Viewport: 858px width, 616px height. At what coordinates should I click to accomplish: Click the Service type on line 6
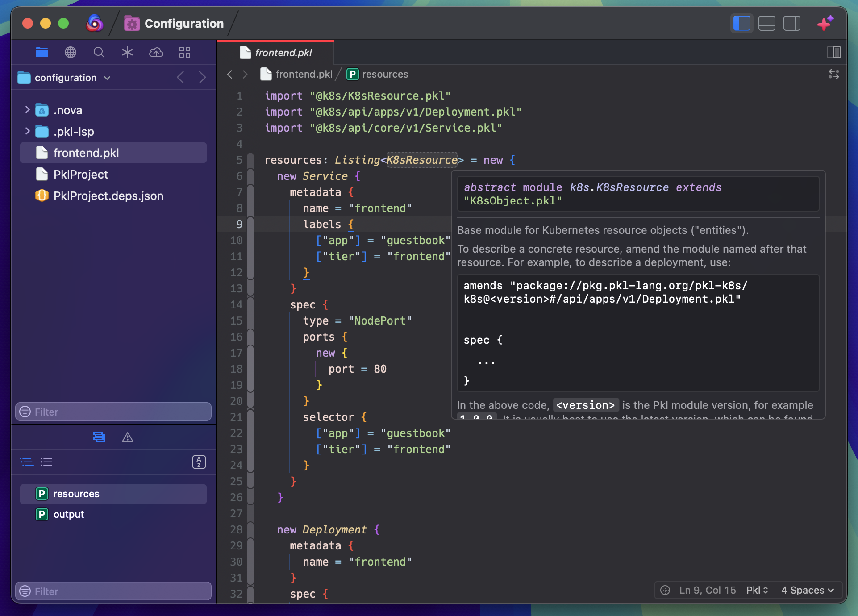tap(325, 176)
